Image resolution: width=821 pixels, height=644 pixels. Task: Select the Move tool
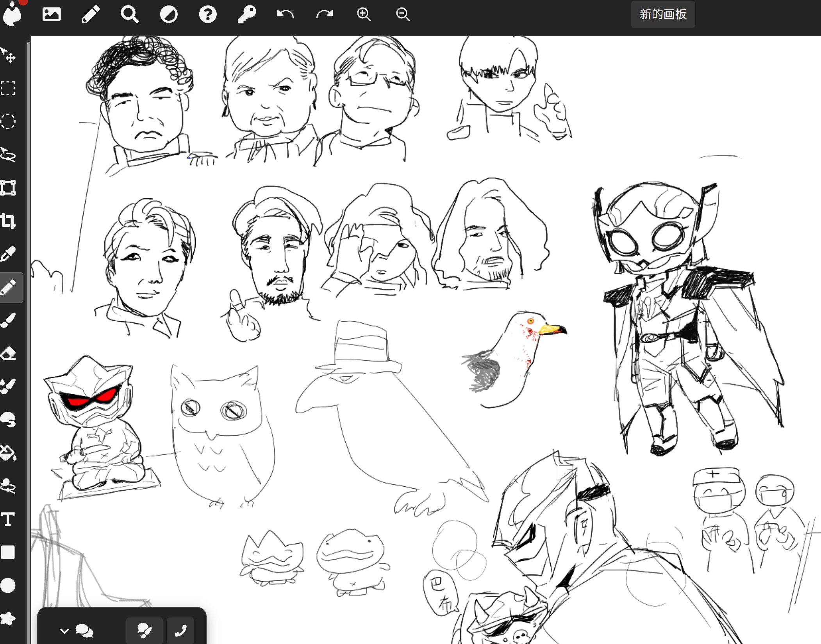tap(8, 55)
